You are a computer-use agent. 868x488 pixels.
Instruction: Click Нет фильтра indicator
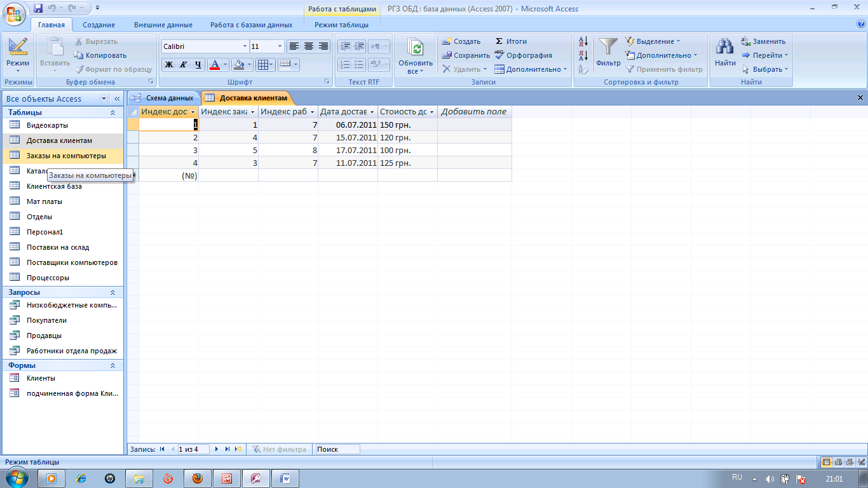[279, 449]
